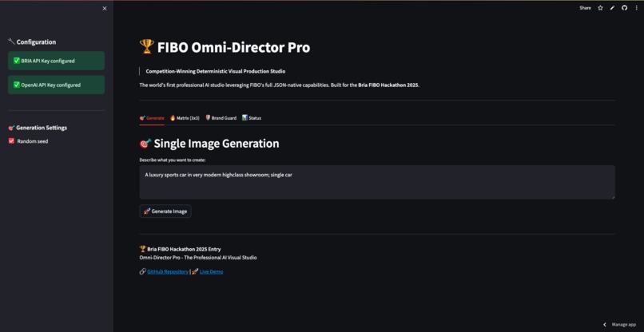Click the pencil edit icon
This screenshot has width=644, height=332.
pyautogui.click(x=612, y=8)
